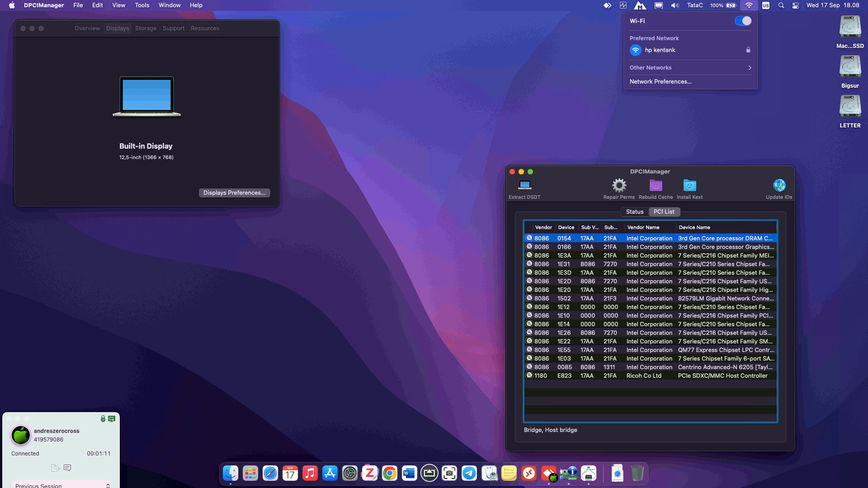The image size is (868, 488).
Task: Sort PCI list by Device Name column
Action: click(x=726, y=228)
